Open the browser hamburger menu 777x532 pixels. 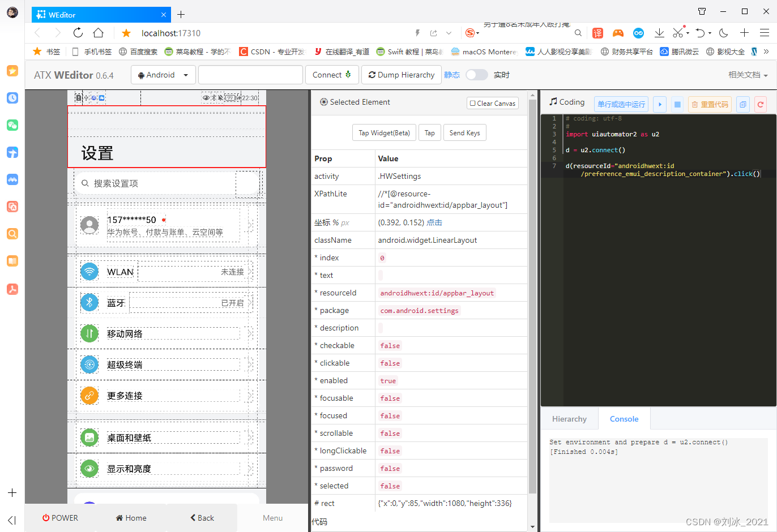[765, 33]
